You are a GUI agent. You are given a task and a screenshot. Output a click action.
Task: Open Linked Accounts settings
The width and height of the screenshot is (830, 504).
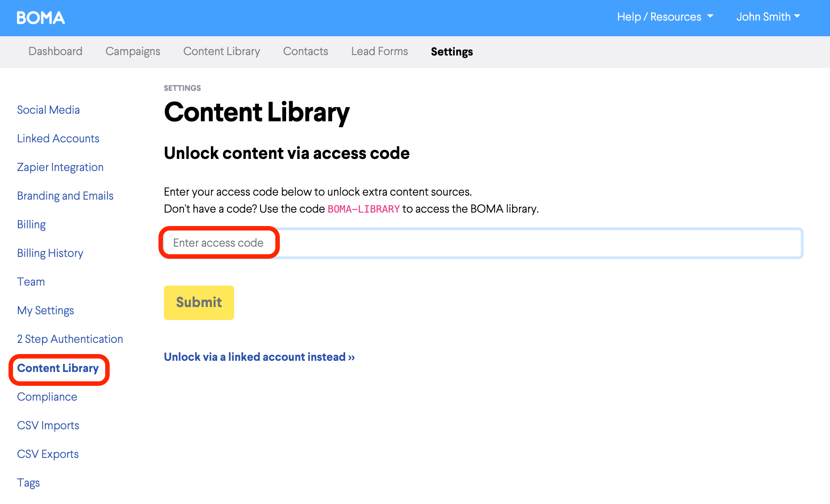click(x=58, y=138)
